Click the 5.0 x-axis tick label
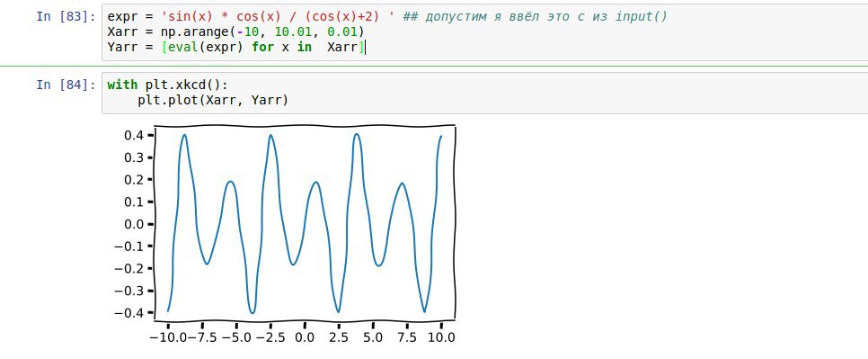This screenshot has width=868, height=359. [373, 337]
